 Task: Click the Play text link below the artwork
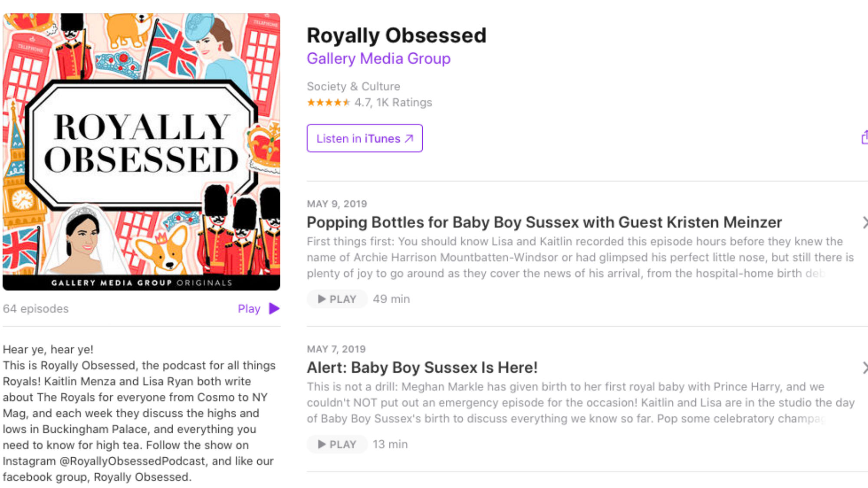coord(249,309)
